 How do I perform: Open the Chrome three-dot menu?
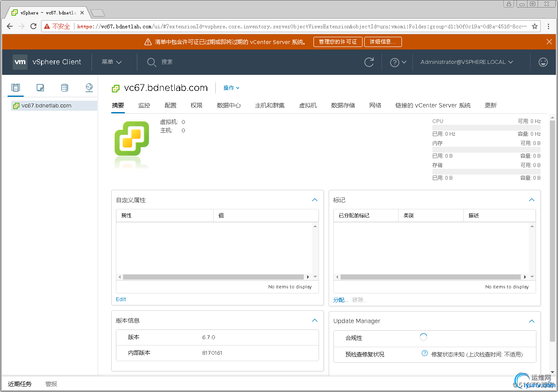pos(548,26)
